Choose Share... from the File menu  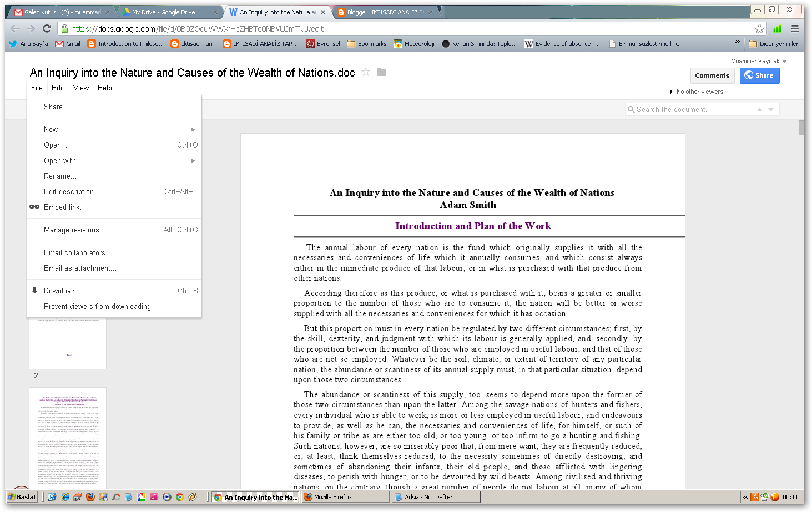114,107
